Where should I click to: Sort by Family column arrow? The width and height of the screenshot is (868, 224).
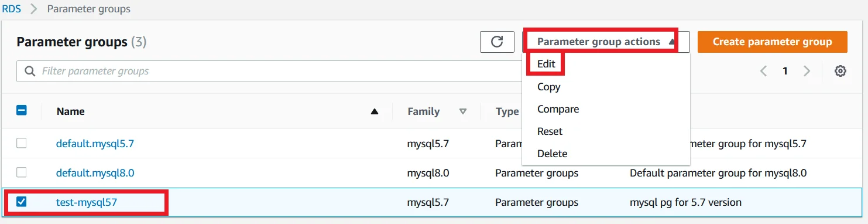point(463,111)
